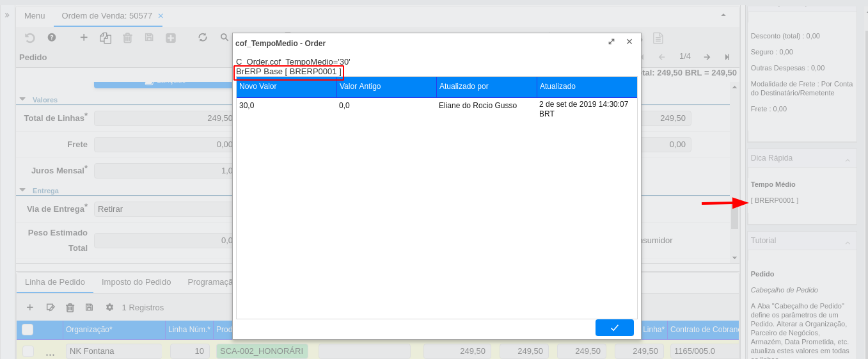Open the help icon in toolbar
The width and height of the screenshot is (868, 359).
(52, 38)
